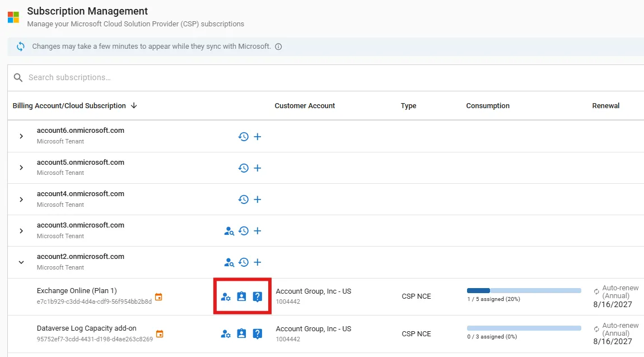
Task: Click the info icon after the sync message
Action: pos(278,47)
